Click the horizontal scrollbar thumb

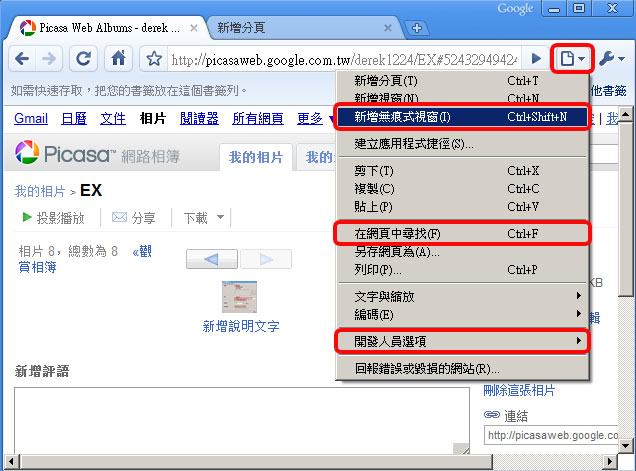(x=256, y=462)
